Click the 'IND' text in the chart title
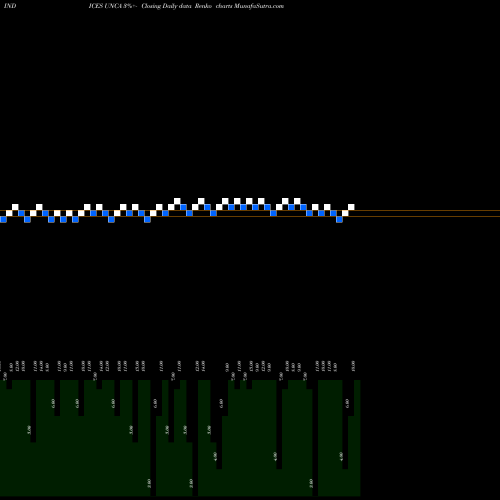 point(10,6)
